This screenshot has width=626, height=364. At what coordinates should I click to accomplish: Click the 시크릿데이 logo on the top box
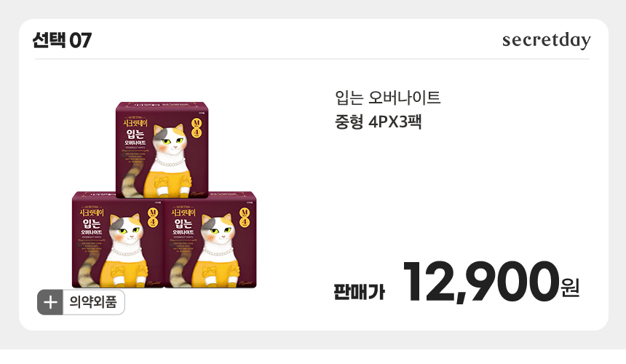coord(135,123)
